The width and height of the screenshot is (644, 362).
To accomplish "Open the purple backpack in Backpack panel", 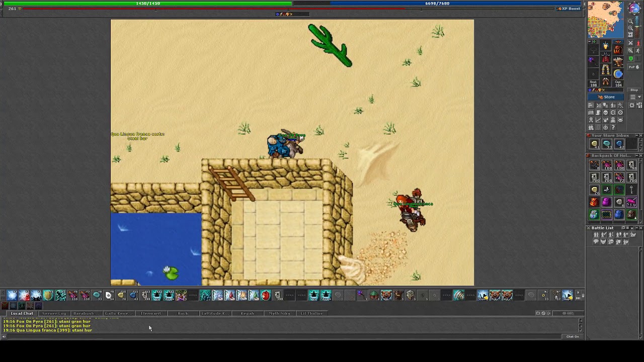I will click(606, 202).
